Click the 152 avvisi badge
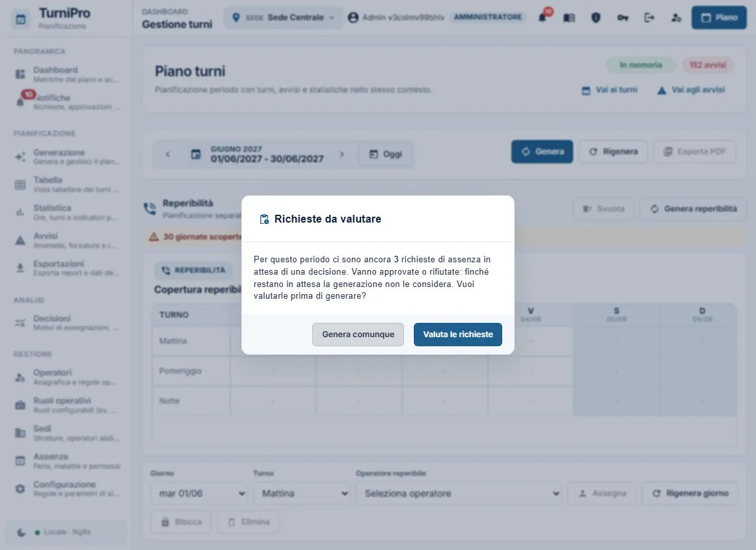The image size is (756, 550). click(x=707, y=65)
